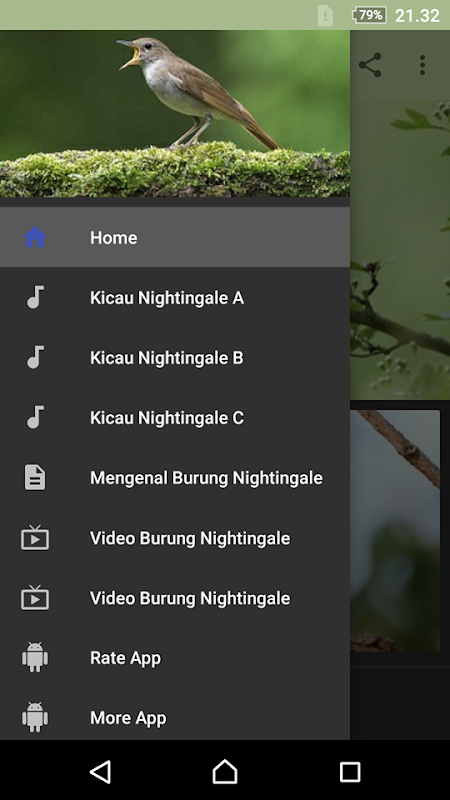Tap music note icon beside Kicau Nightingale A
450x800 pixels.
pyautogui.click(x=35, y=297)
